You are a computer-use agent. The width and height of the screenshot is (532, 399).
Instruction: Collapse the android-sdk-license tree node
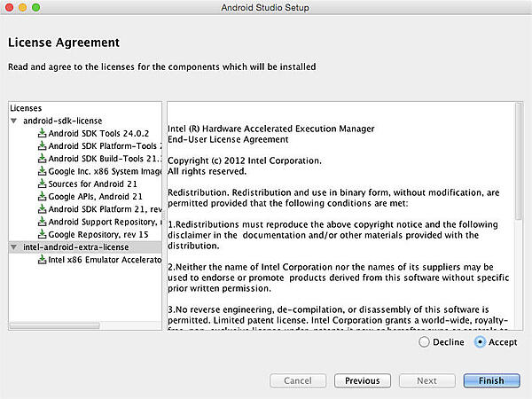(14, 121)
